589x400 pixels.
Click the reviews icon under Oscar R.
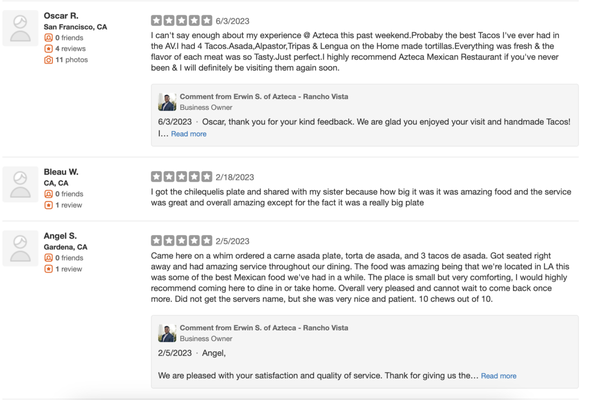tap(48, 48)
